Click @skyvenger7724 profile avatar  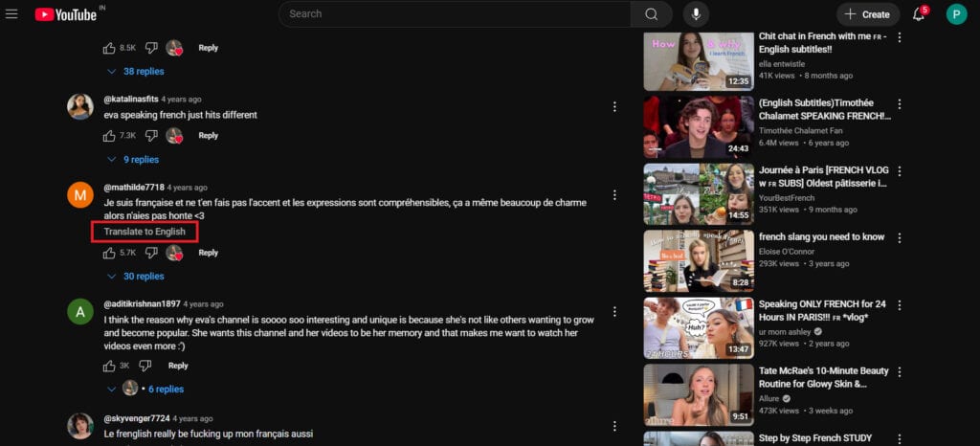(x=80, y=426)
